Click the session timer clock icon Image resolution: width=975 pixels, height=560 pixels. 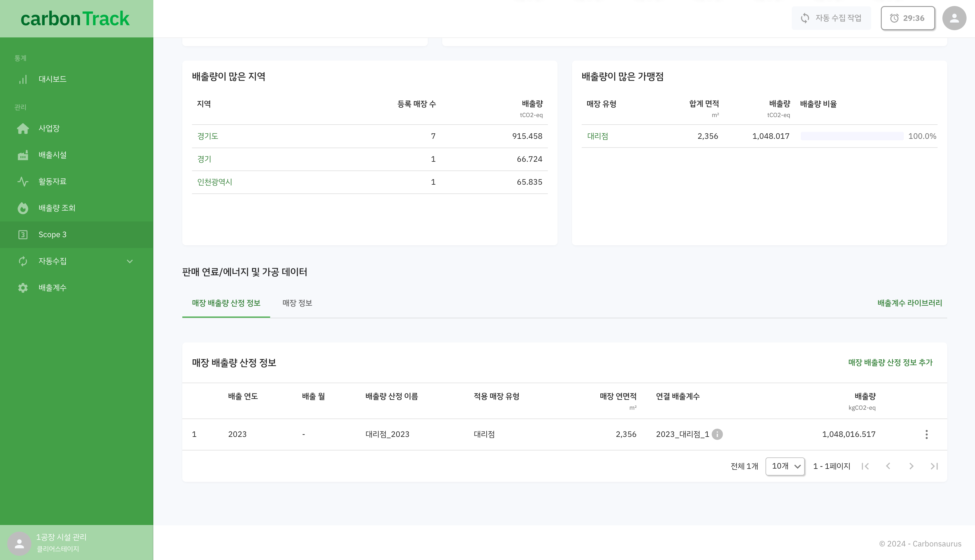coord(894,18)
